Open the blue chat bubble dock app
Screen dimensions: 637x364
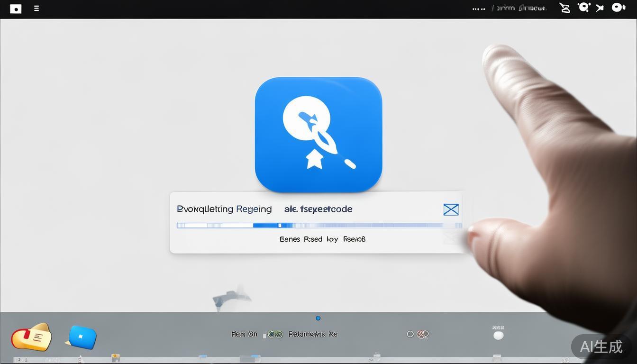[82, 337]
